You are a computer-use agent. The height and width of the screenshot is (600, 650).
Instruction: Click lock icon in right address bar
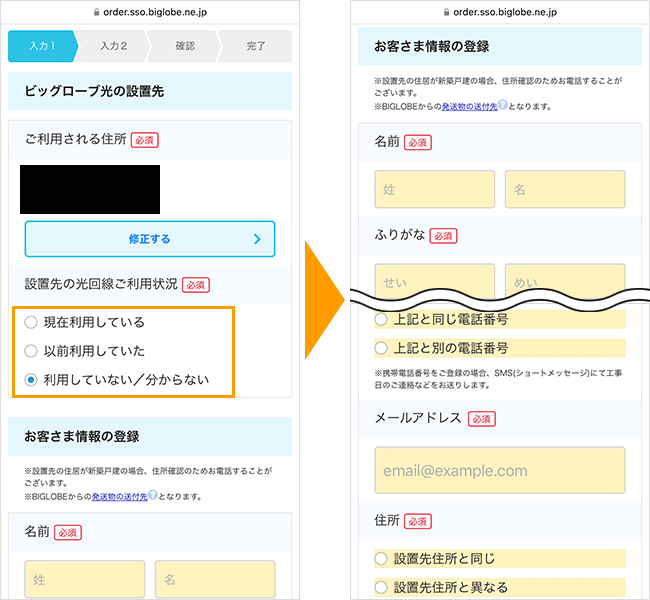click(x=446, y=12)
